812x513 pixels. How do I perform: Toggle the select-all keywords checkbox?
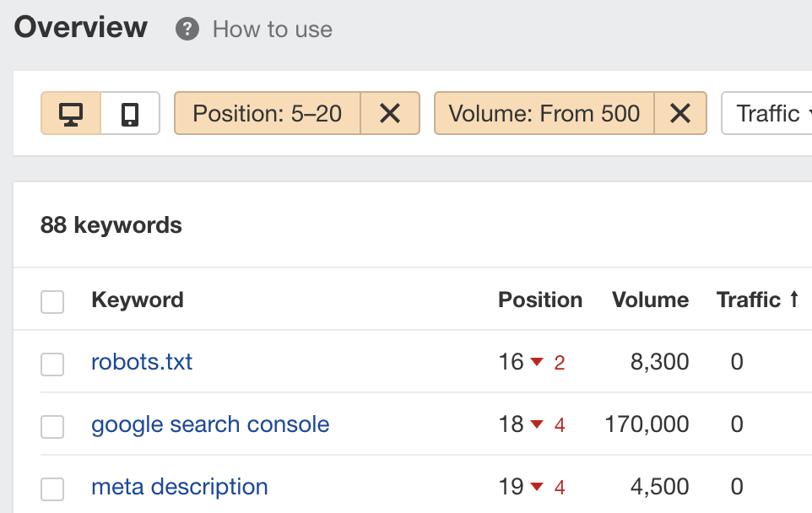51,300
